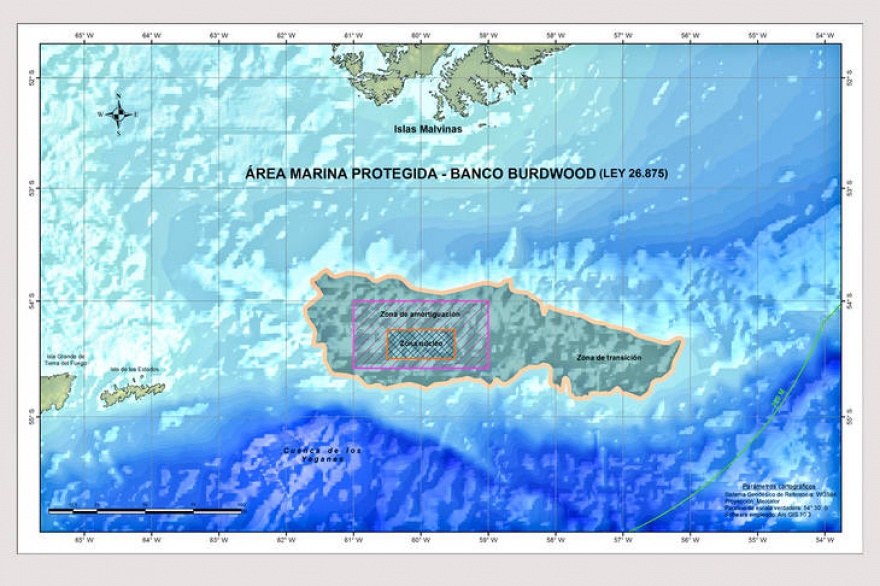Click the Zona de transición label

(x=608, y=357)
